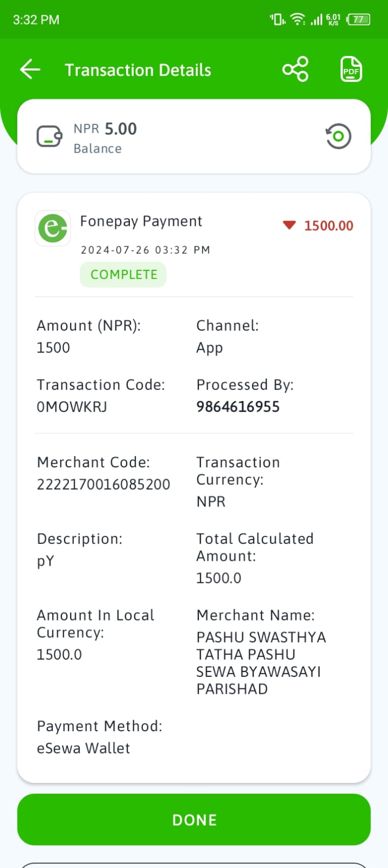Image resolution: width=388 pixels, height=868 pixels.
Task: Tap the NPR 5.00 balance text
Action: tap(105, 129)
